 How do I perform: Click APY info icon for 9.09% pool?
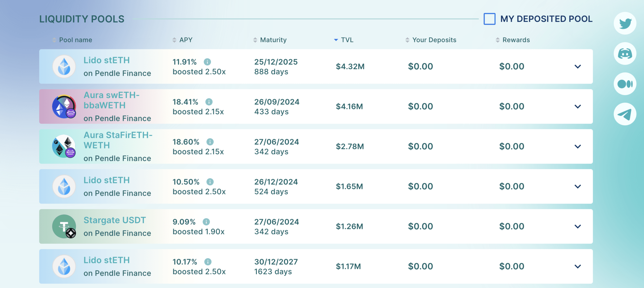click(206, 222)
